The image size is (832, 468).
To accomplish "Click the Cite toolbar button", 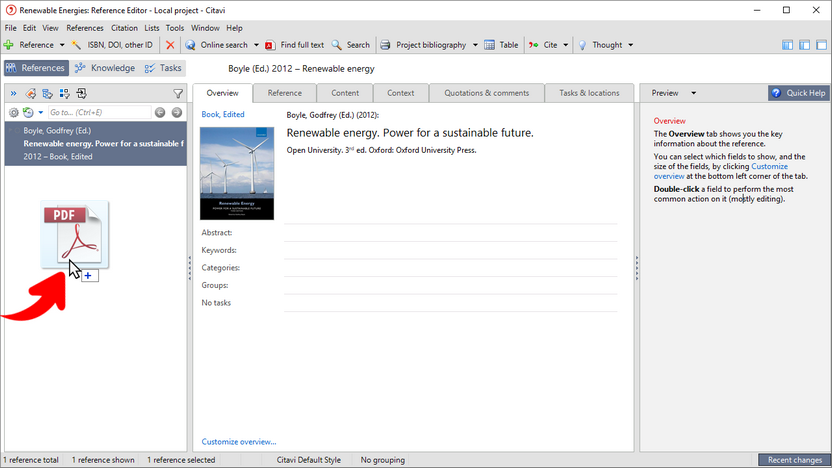I will pyautogui.click(x=543, y=45).
